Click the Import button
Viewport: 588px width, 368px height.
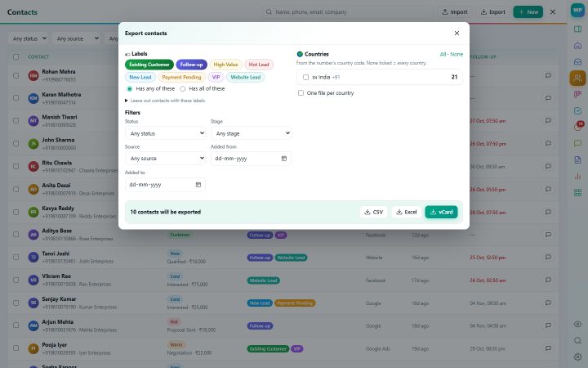coord(455,12)
